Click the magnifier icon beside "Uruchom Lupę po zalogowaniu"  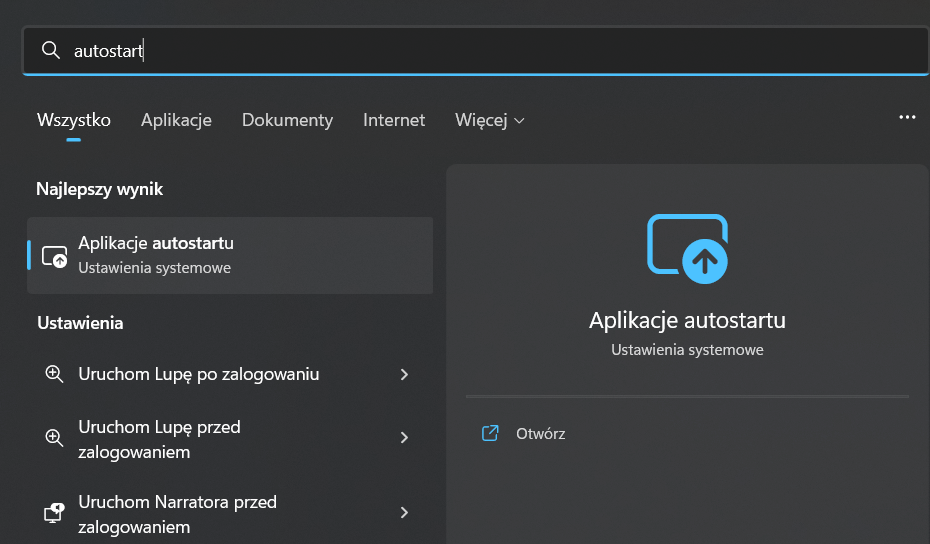click(54, 374)
